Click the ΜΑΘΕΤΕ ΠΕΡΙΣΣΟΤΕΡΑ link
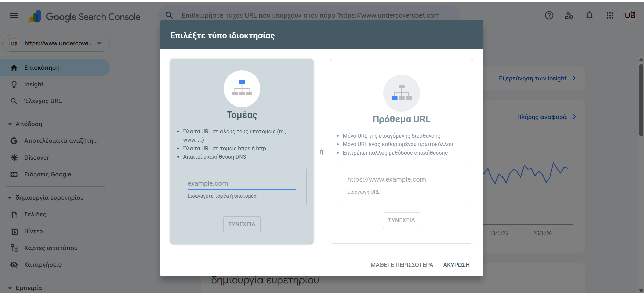 click(402, 265)
